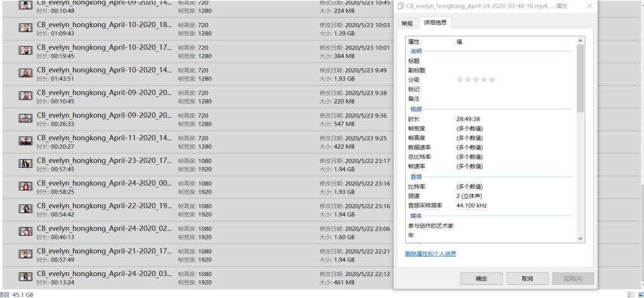Select the thumbnail icon of the 01:43:51 video
The image size is (644, 298).
(25, 74)
